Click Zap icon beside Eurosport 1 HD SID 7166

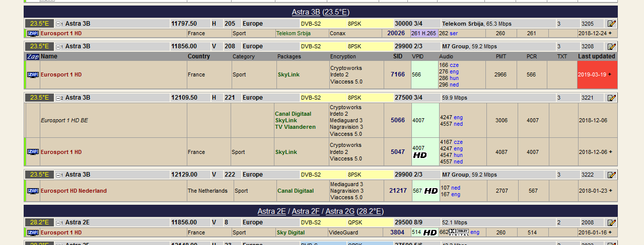tap(33, 74)
